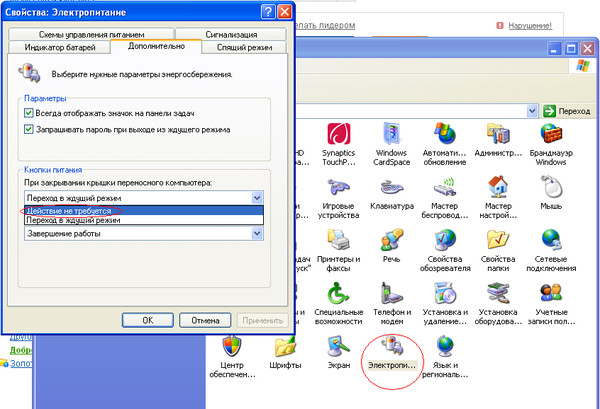Switch to the 'Сигнализация' tab

231,34
